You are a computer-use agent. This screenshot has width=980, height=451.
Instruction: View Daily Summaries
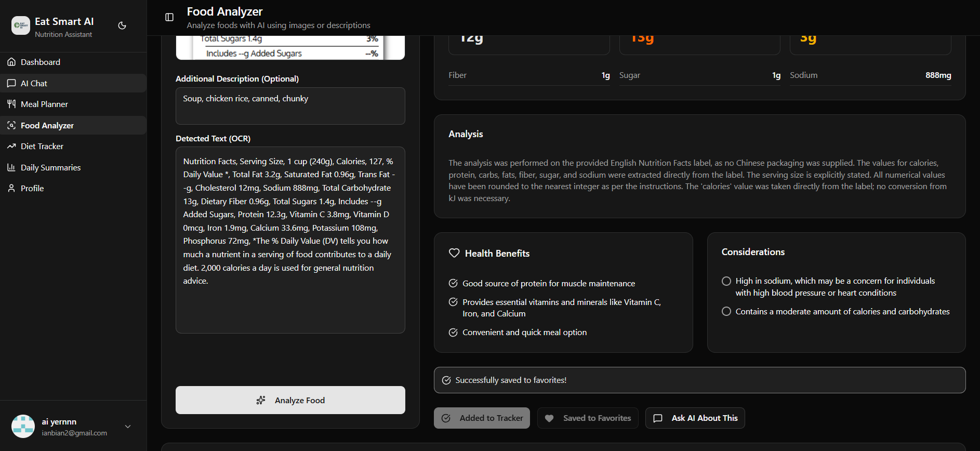click(73, 167)
